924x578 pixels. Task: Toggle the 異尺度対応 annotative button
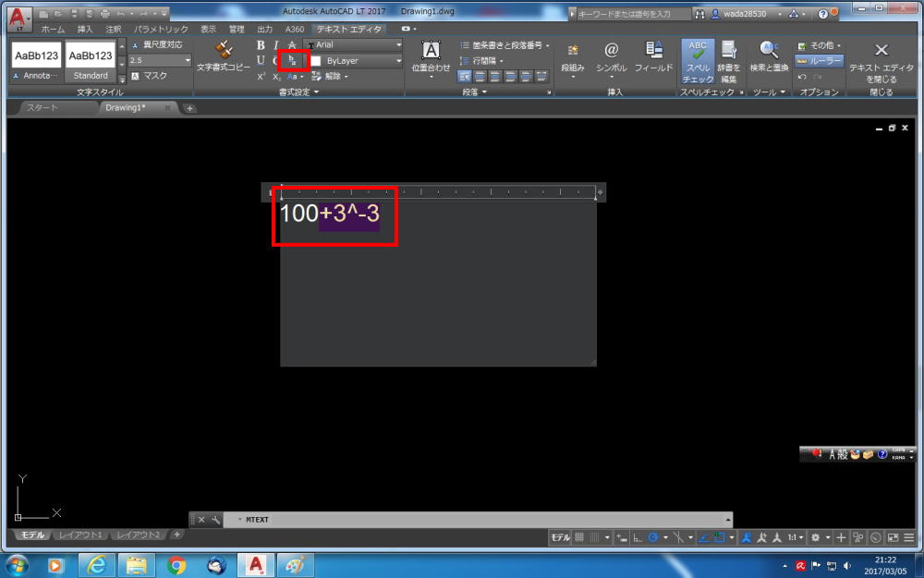pyautogui.click(x=157, y=44)
